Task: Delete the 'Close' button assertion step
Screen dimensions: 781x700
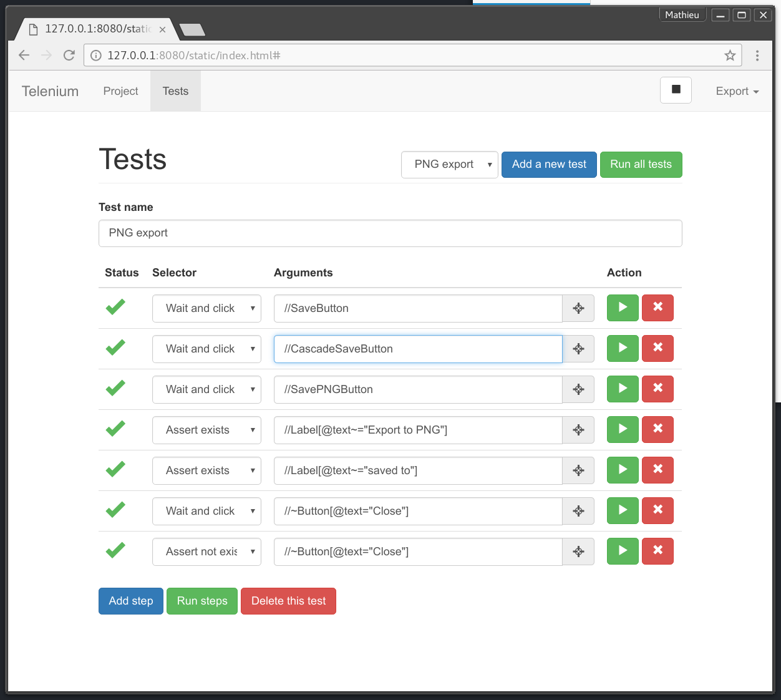Action: click(x=657, y=551)
